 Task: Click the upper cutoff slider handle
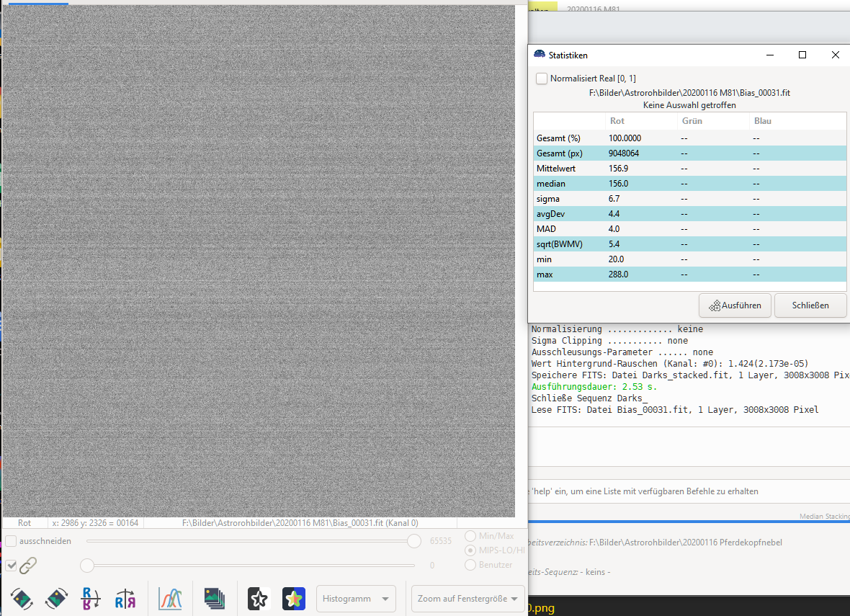coord(414,541)
